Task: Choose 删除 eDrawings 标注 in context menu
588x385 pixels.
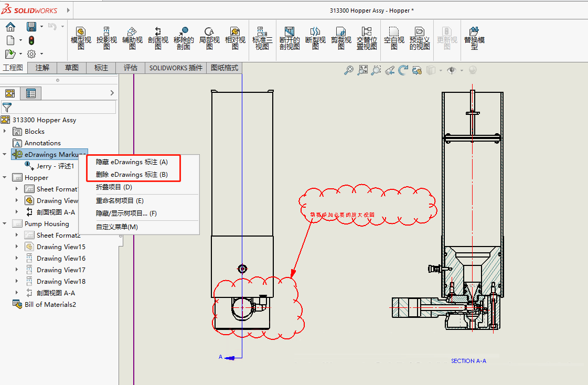Action: click(132, 175)
